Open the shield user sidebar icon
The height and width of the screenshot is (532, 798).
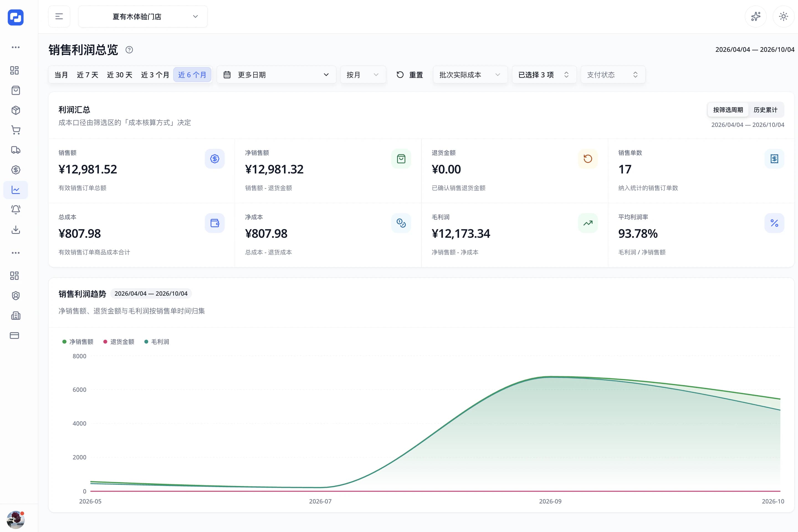click(16, 296)
